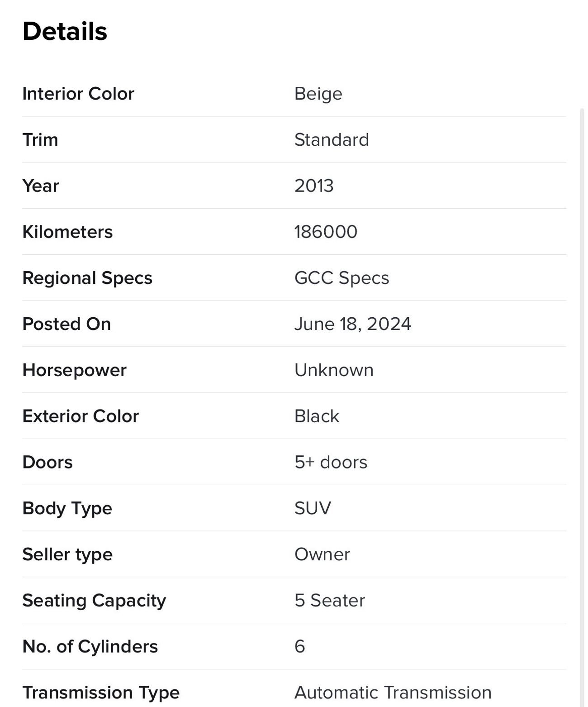Select the Kilometers row label
The height and width of the screenshot is (707, 588).
pyautogui.click(x=67, y=232)
